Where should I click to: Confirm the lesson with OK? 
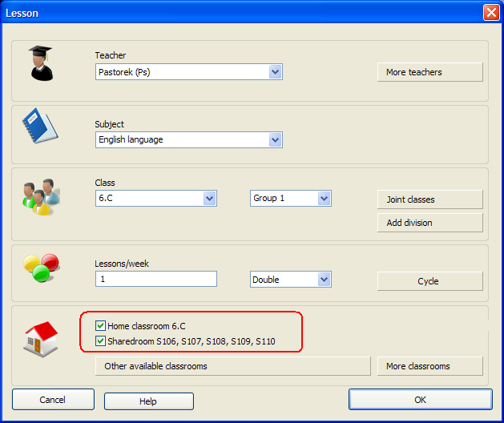point(420,399)
